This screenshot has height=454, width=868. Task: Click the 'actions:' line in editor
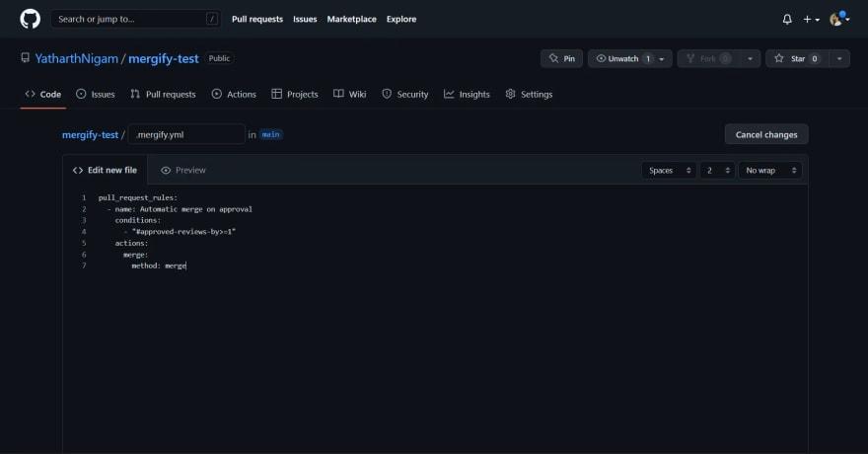[x=132, y=243]
